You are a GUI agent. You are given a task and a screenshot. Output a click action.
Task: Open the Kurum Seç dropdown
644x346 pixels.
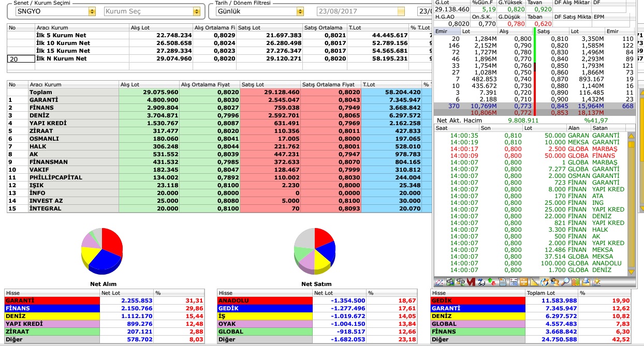pyautogui.click(x=196, y=11)
